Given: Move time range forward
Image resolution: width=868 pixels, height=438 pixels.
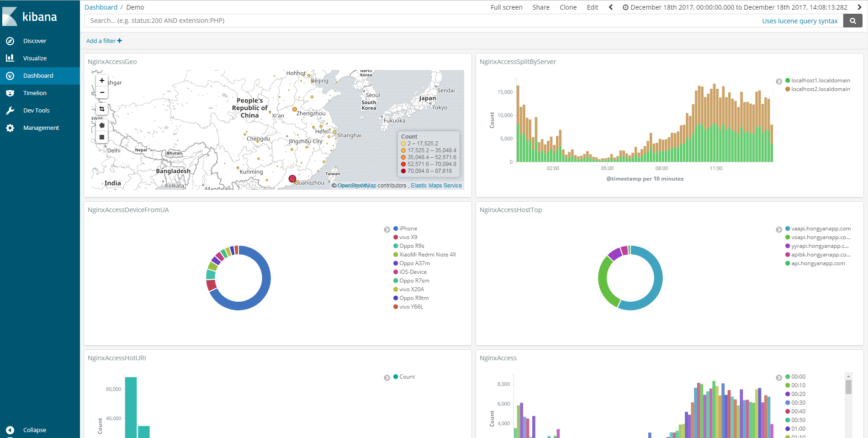Looking at the screenshot, I should click(x=859, y=7).
